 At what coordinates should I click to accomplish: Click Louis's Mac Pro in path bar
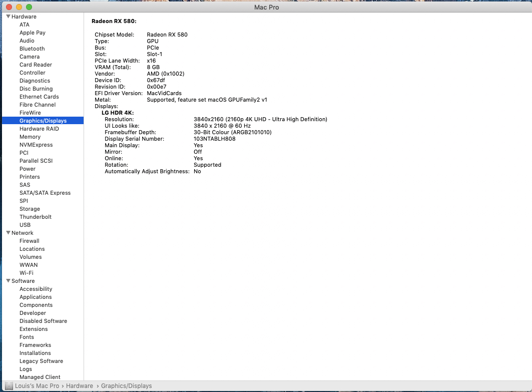[x=37, y=386]
